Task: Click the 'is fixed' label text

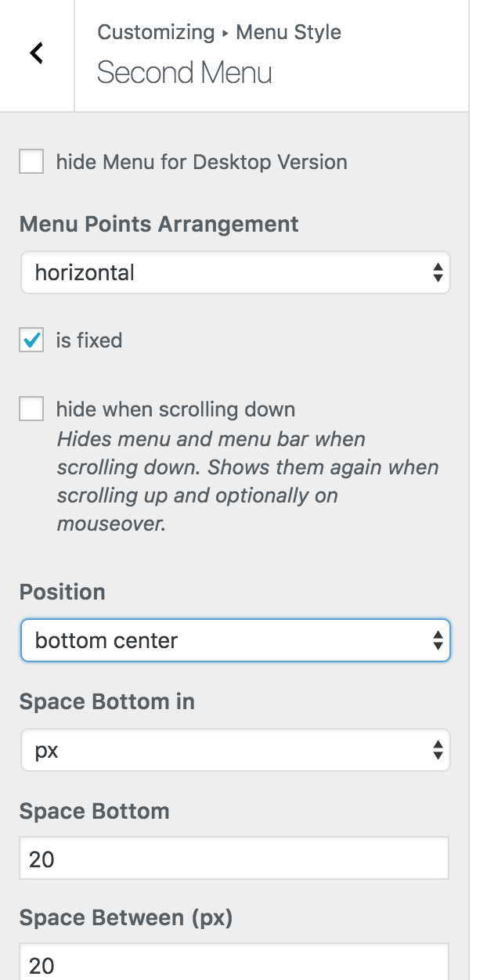Action: 89,340
